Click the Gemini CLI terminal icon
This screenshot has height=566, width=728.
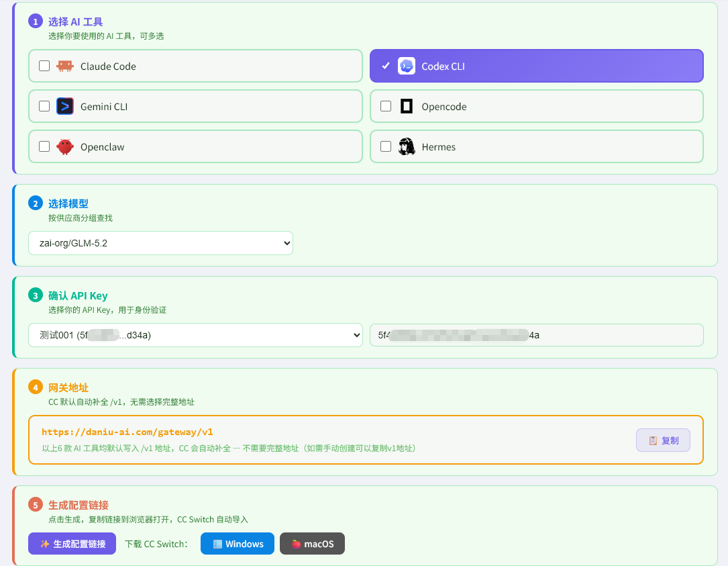tap(65, 106)
